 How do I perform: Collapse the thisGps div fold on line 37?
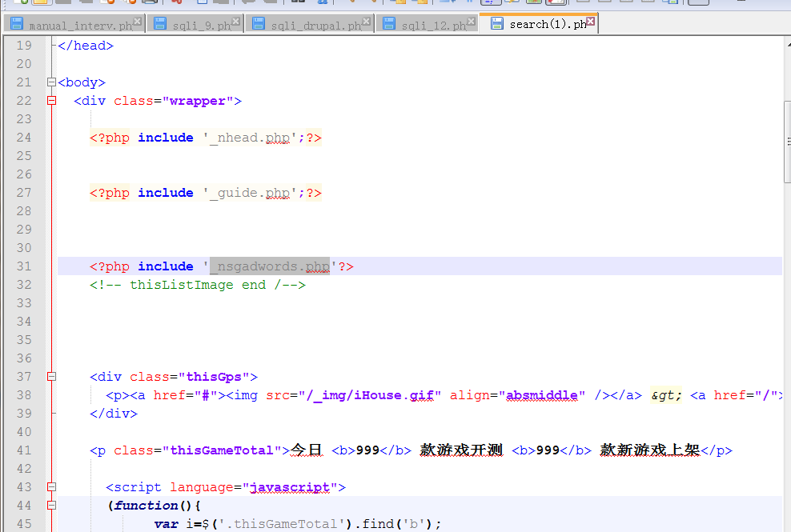pos(51,376)
